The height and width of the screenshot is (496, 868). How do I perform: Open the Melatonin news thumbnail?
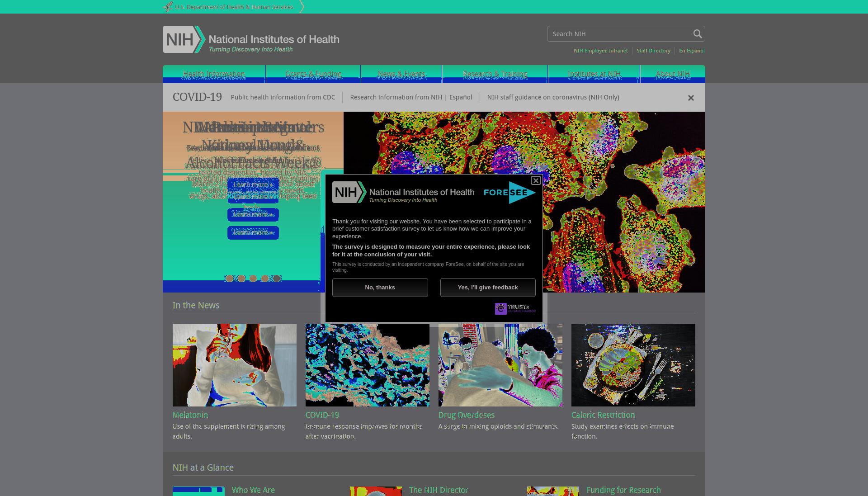tap(235, 365)
